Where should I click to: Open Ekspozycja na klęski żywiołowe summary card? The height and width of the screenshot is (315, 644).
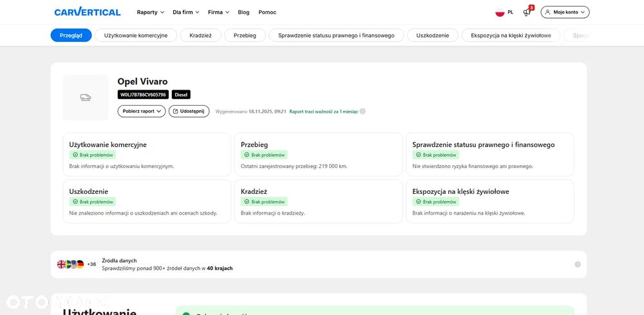coord(490,201)
